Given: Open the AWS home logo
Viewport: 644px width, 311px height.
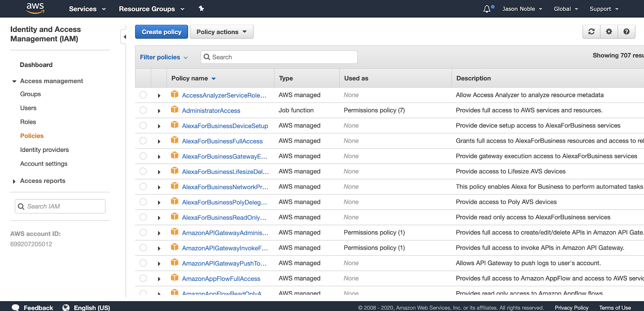Looking at the screenshot, I should click(x=35, y=8).
